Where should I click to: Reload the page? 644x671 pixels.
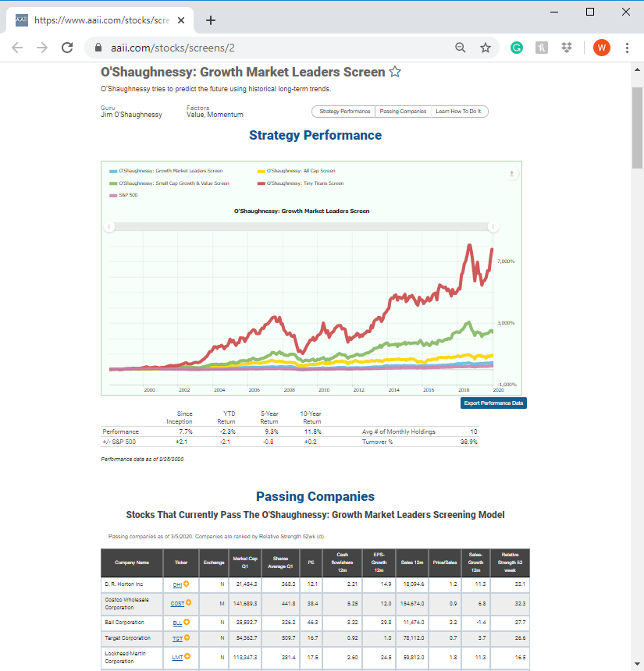pyautogui.click(x=67, y=48)
